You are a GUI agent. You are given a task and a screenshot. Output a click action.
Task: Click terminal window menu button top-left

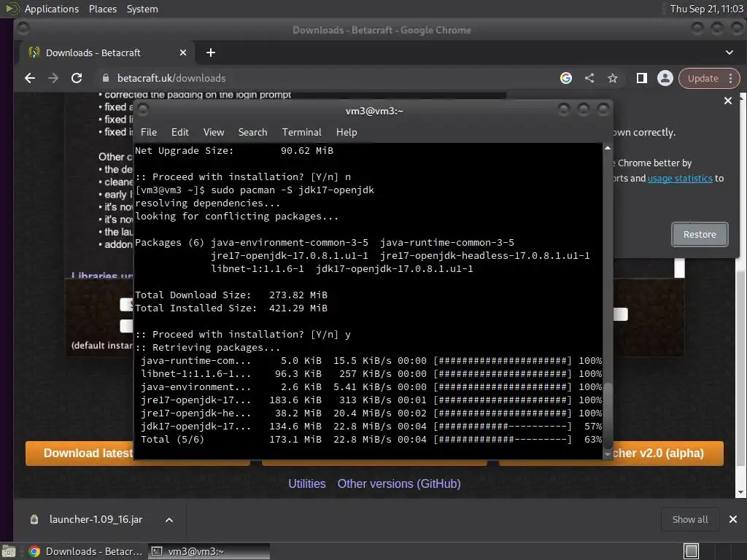tap(143, 110)
